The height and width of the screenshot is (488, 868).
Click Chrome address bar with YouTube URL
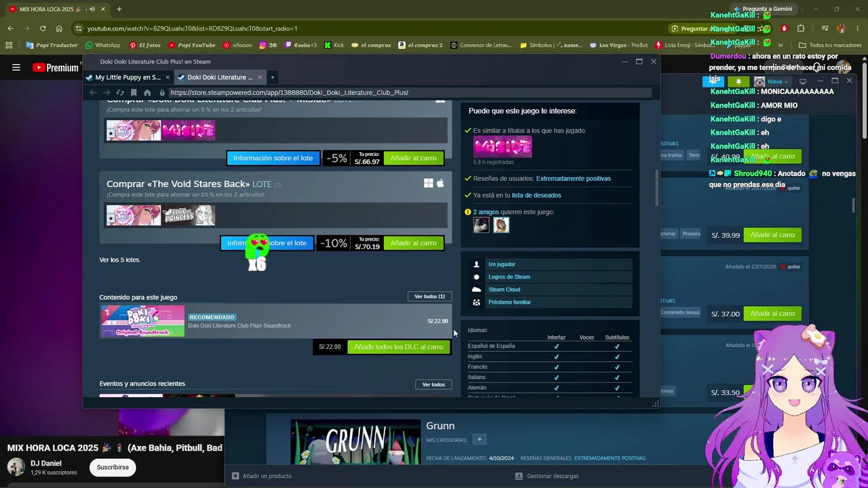[x=366, y=28]
